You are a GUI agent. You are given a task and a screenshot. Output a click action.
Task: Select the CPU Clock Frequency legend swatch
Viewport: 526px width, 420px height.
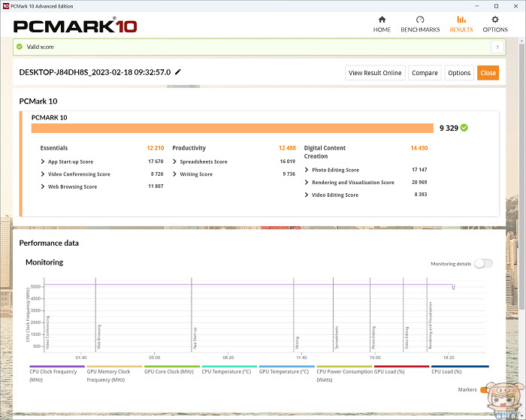57,367
